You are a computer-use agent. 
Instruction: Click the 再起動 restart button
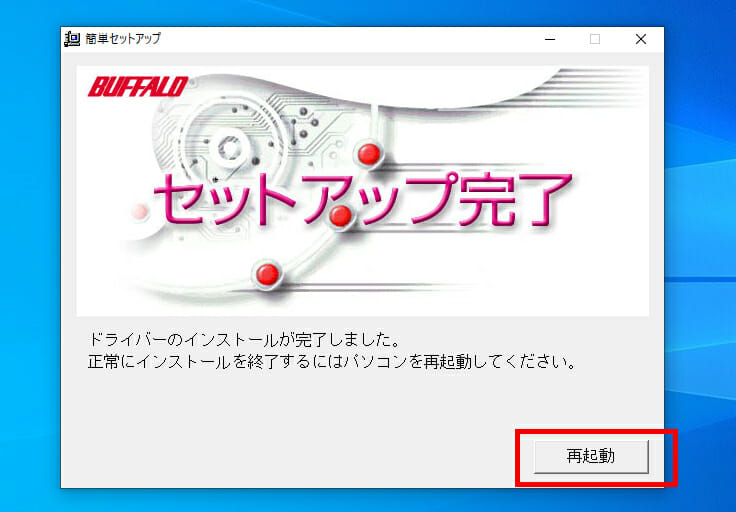[591, 456]
